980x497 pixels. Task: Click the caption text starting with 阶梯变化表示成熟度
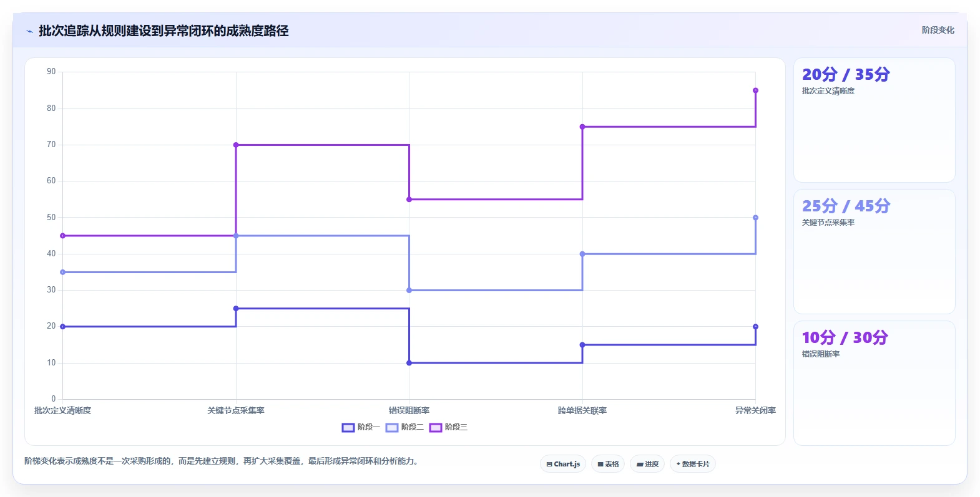[x=221, y=461]
